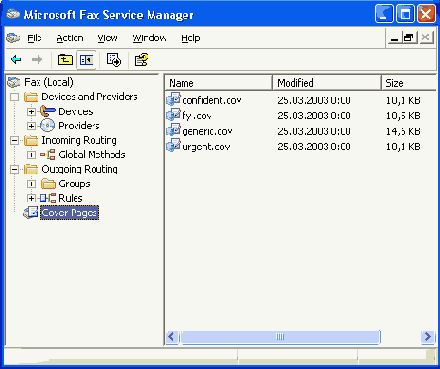Open the File menu
Image resolution: width=440 pixels, height=369 pixels.
pos(34,38)
